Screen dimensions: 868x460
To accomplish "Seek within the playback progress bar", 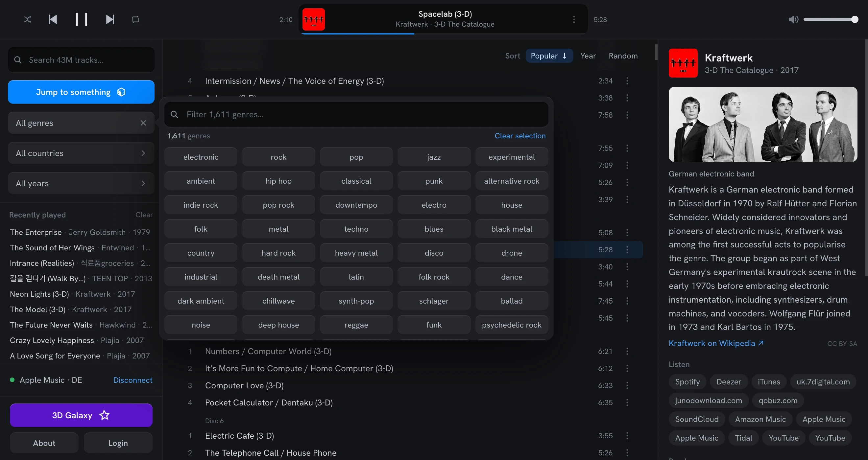I will pyautogui.click(x=443, y=33).
